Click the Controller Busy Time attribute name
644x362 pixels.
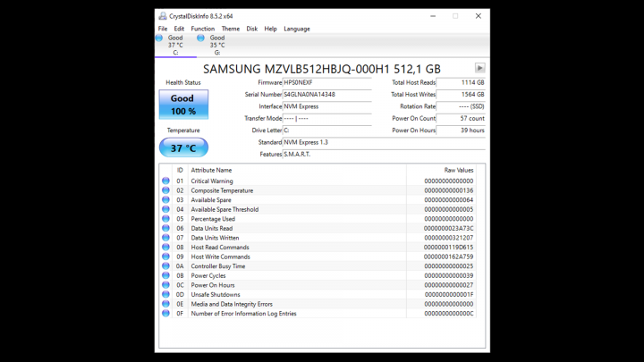point(217,266)
